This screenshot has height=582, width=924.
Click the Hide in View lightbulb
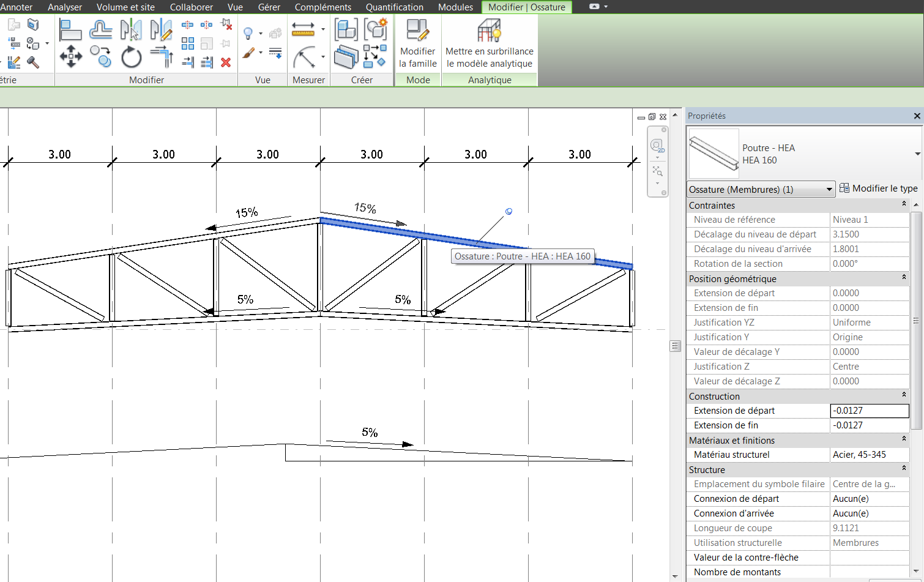pyautogui.click(x=248, y=33)
